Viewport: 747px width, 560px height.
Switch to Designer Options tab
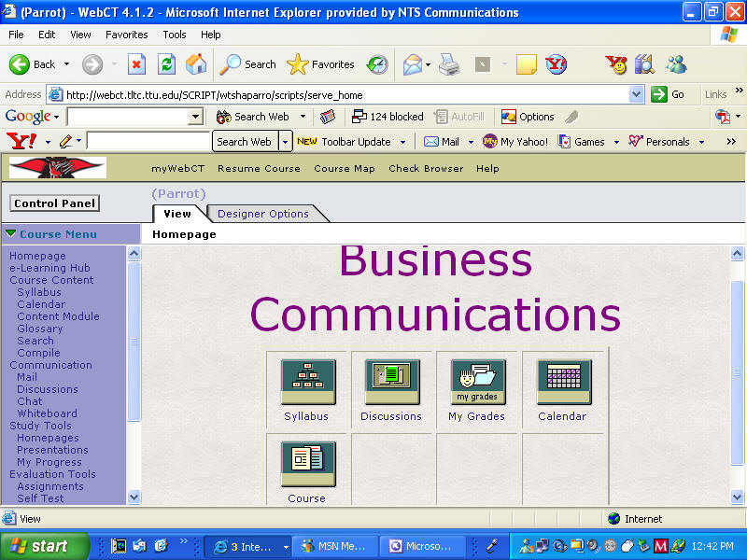(263, 214)
